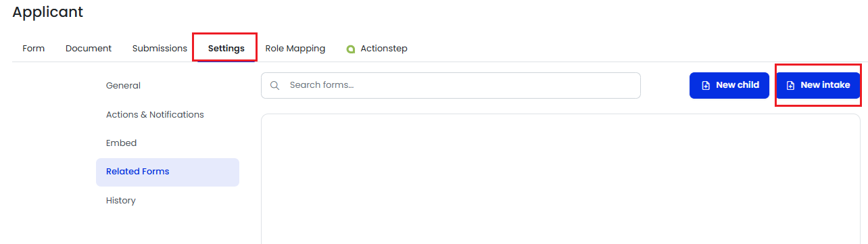Click the document-plus icon on New intake

click(791, 85)
